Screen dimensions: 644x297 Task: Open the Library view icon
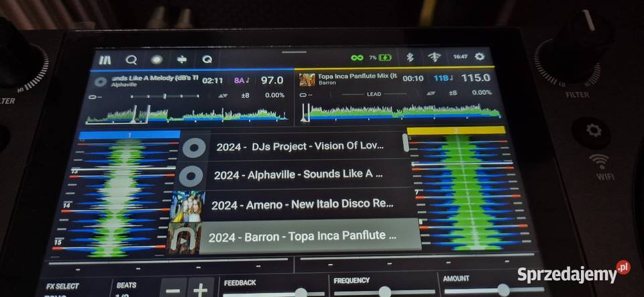coord(105,60)
